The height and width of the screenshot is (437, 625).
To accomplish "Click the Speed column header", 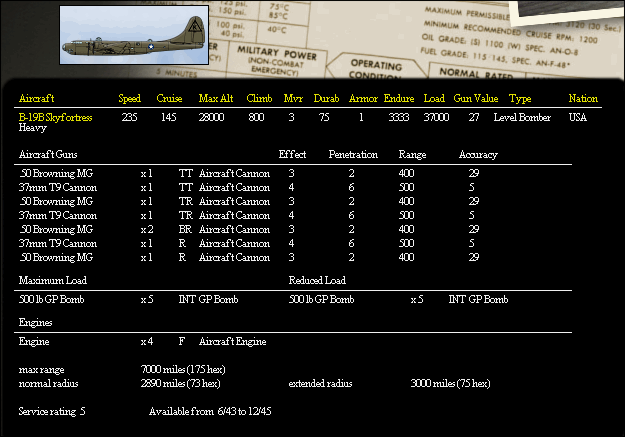I will [130, 98].
